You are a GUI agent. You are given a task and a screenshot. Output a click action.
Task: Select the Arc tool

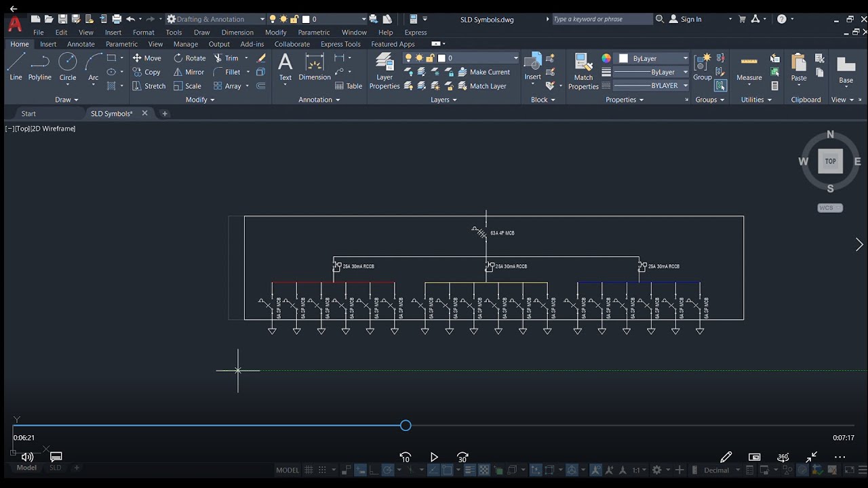[94, 67]
